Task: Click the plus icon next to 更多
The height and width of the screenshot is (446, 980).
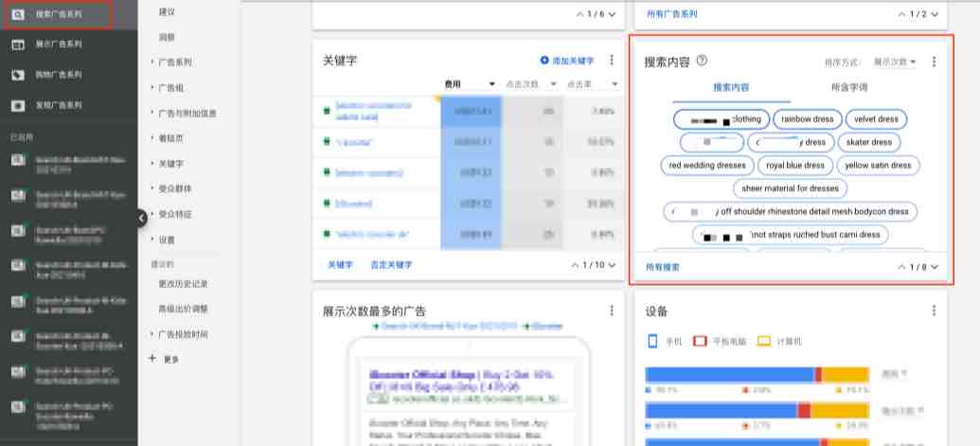Action: pyautogui.click(x=151, y=359)
